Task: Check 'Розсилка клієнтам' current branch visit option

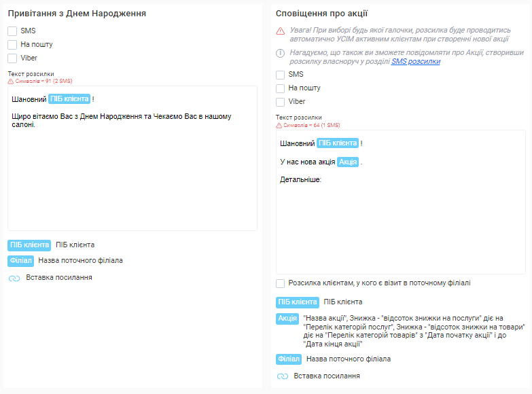Action: tap(281, 283)
